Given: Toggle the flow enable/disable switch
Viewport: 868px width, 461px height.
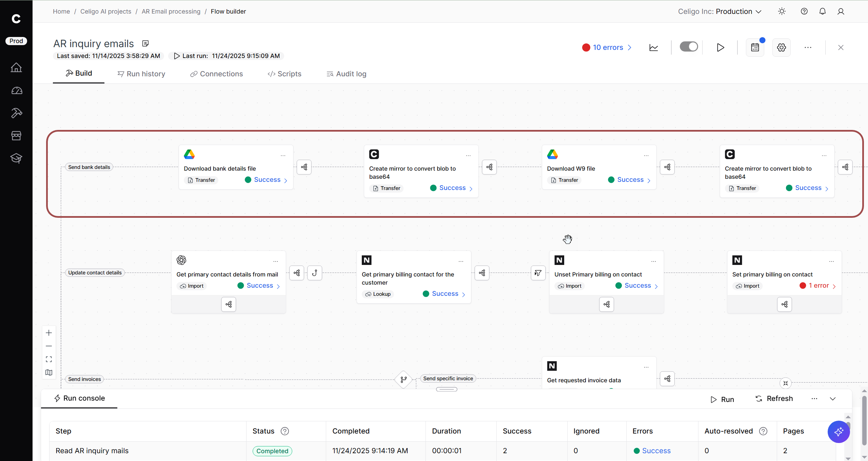Looking at the screenshot, I should point(689,47).
